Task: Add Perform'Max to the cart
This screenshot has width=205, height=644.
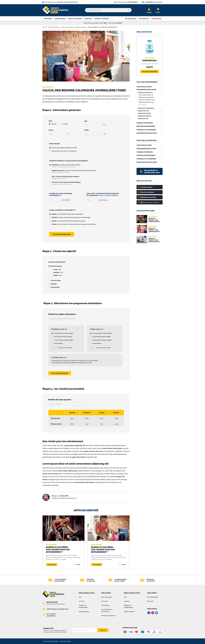Action: pyautogui.click(x=149, y=72)
